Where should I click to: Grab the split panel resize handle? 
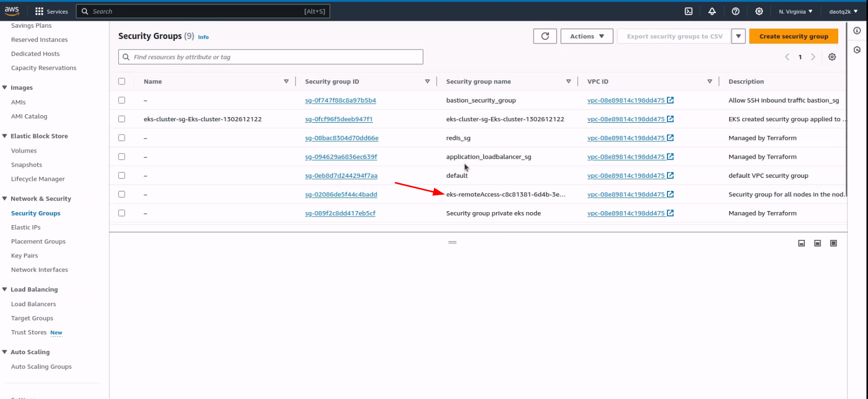[x=452, y=242]
